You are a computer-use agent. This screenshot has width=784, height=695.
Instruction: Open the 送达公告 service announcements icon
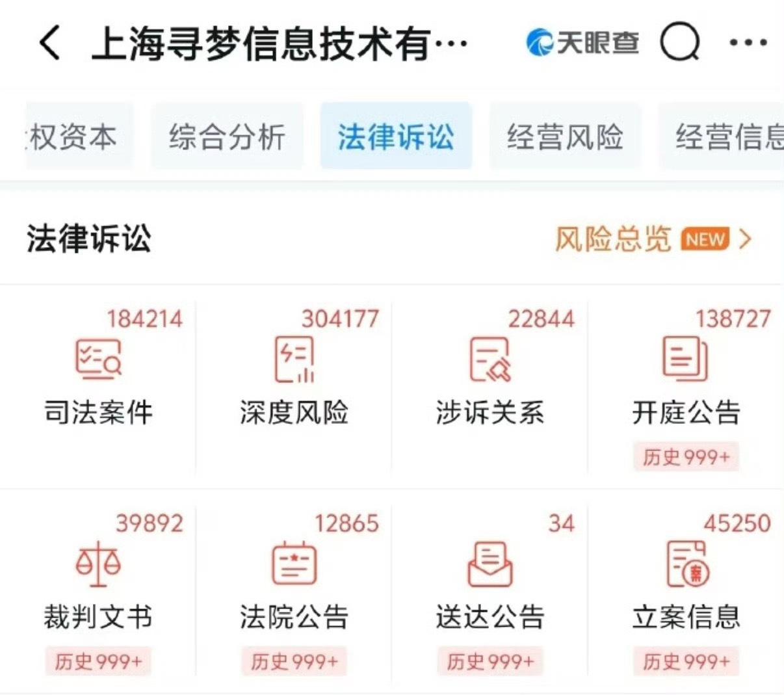(x=490, y=564)
